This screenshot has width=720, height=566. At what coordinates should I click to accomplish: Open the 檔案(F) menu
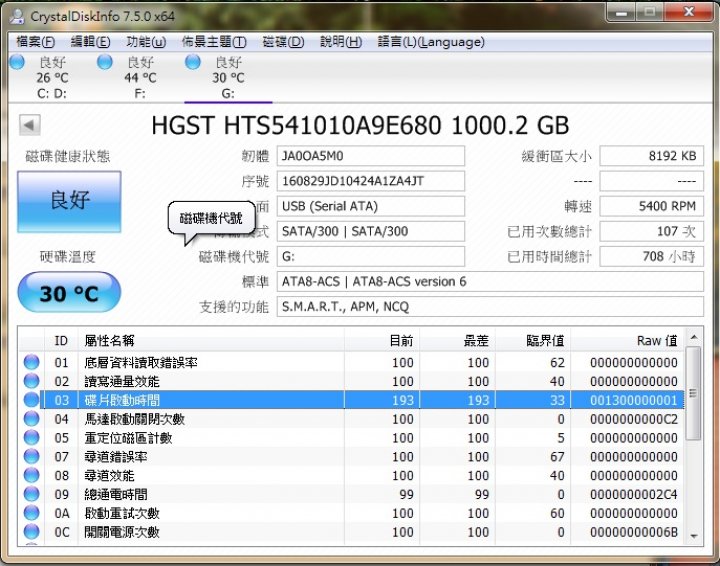pos(35,42)
